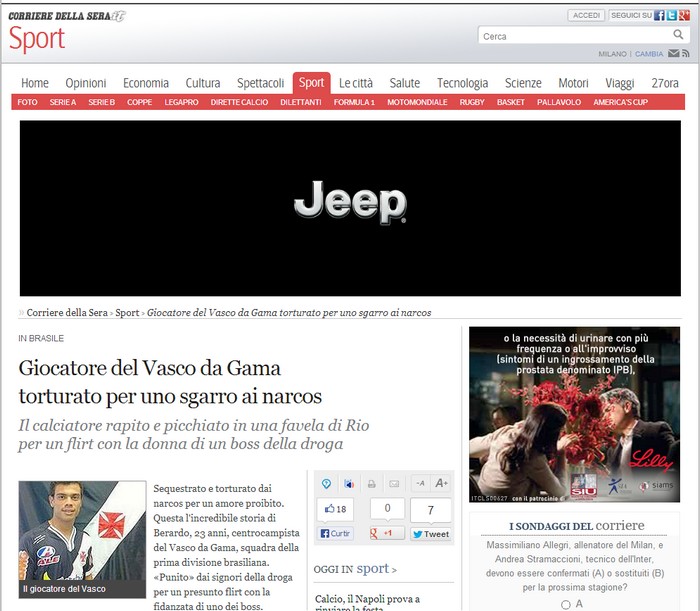
Task: Open the RSS feed icon
Action: tap(685, 54)
